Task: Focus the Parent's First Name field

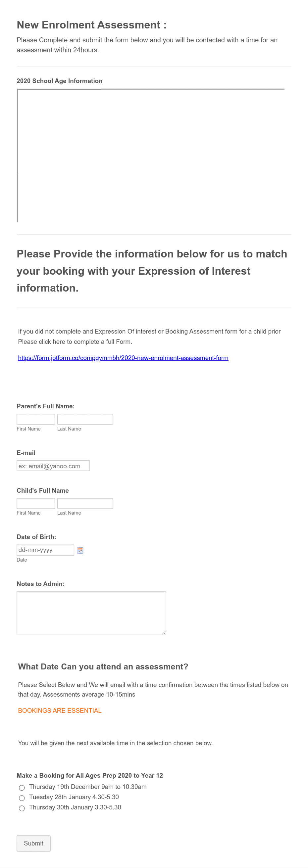Action: (x=35, y=419)
